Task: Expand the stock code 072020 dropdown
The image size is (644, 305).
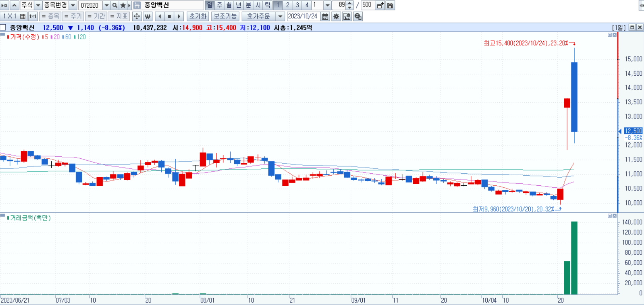Action: click(106, 5)
